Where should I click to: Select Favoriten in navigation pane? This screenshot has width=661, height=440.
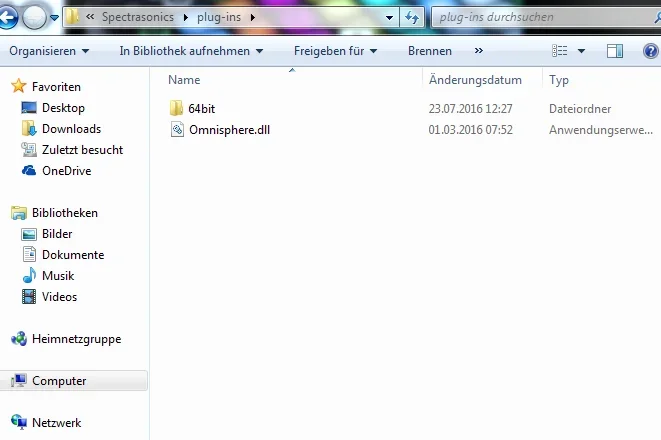click(x=56, y=87)
